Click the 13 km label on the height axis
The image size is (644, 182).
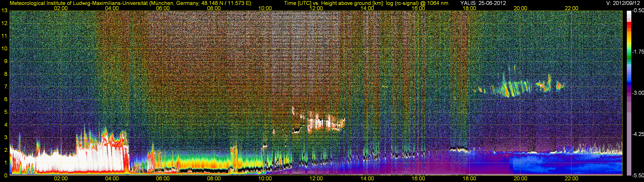click(5, 11)
